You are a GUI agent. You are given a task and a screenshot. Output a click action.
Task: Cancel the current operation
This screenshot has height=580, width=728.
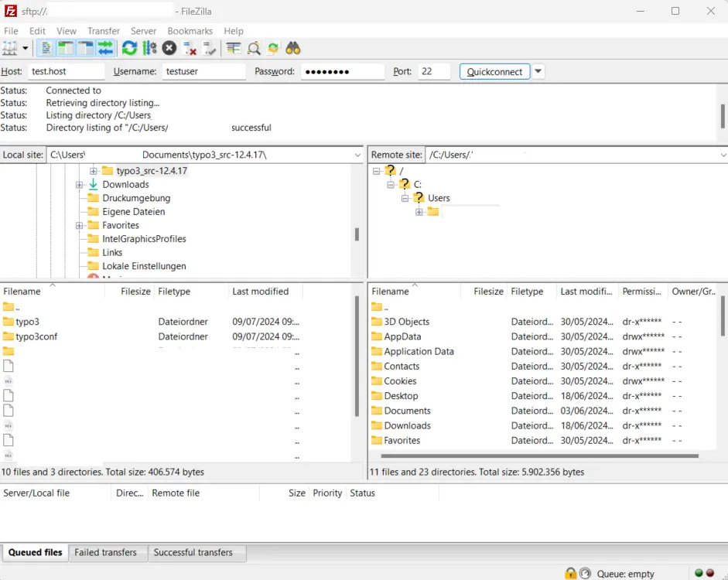tap(168, 48)
